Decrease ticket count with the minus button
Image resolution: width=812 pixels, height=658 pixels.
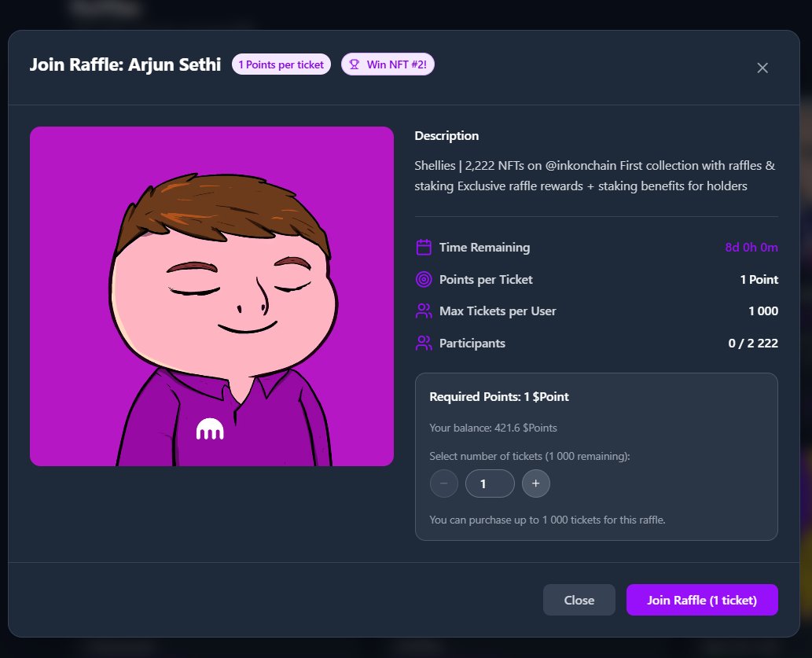pos(444,483)
